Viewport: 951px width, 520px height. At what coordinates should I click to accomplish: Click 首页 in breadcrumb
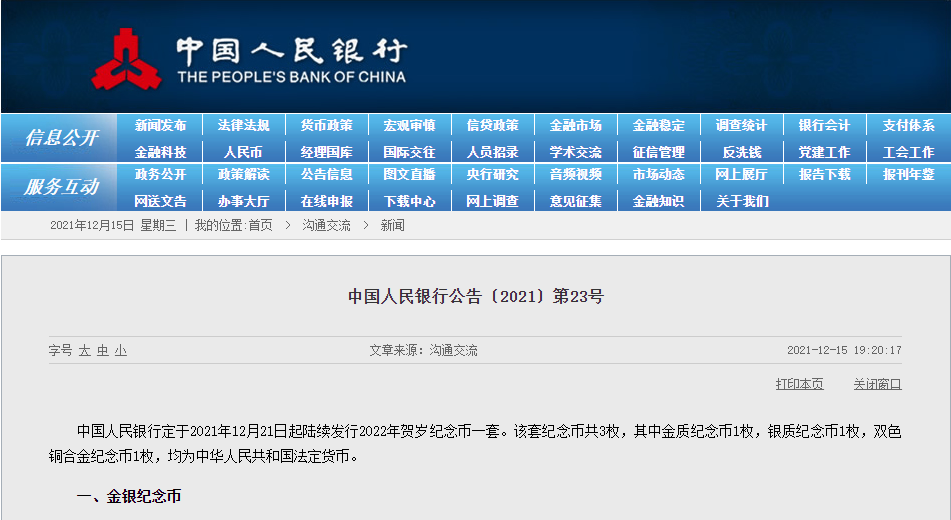pos(261,226)
